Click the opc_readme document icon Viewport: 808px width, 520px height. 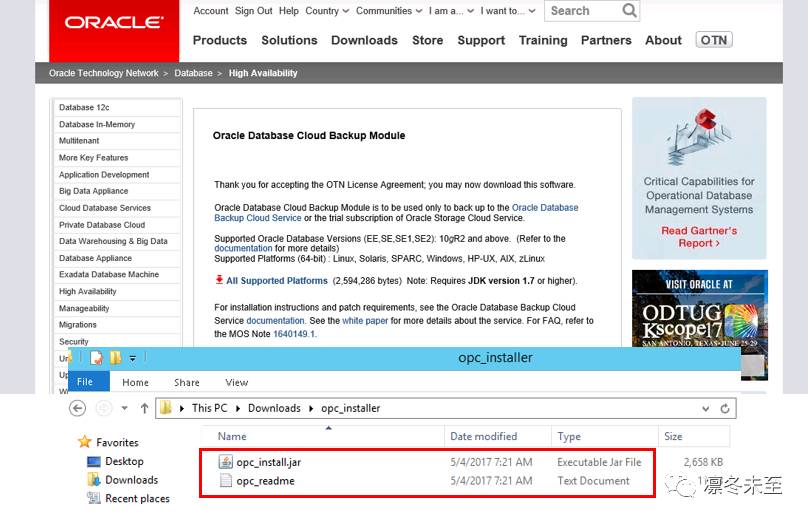click(225, 480)
